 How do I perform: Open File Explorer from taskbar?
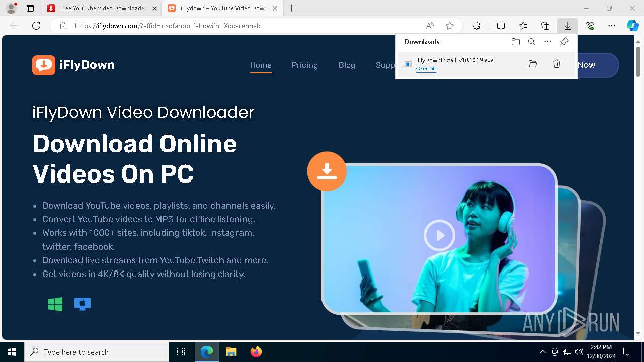point(231,352)
